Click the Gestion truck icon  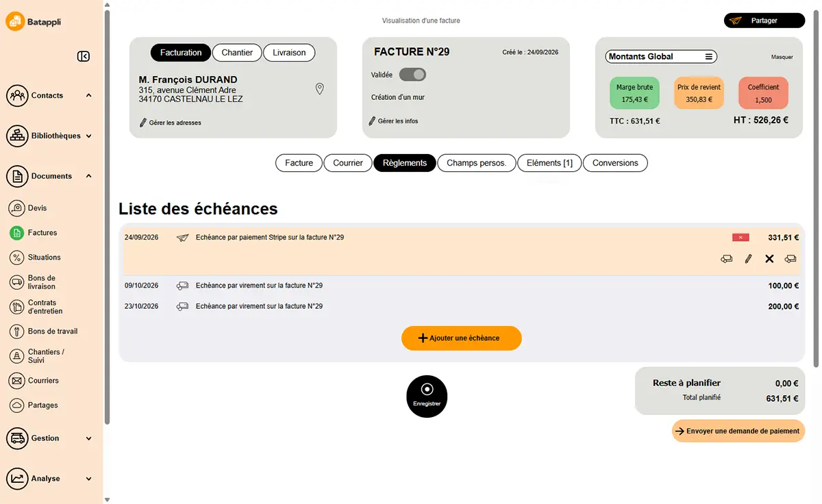17,438
